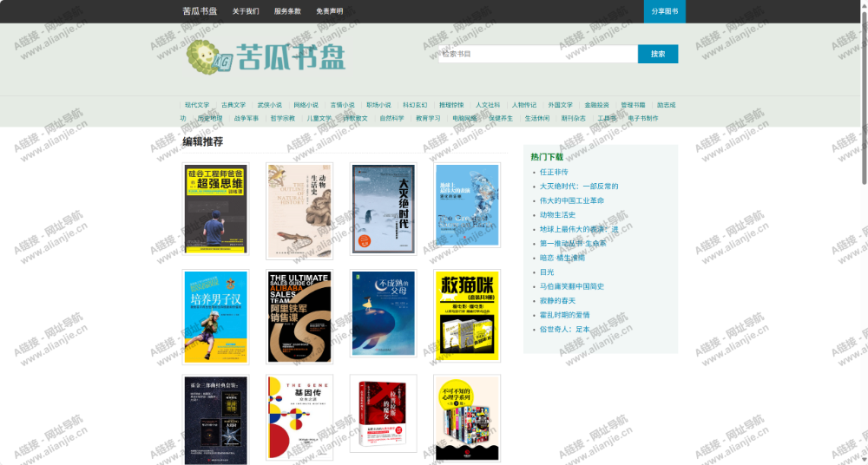Open the 言情小说 category

pos(343,105)
